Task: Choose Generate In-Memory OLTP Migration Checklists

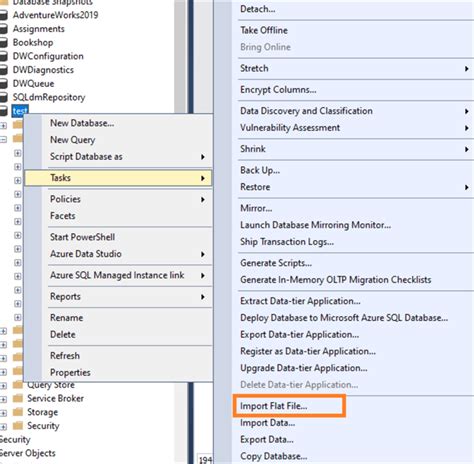Action: [345, 280]
